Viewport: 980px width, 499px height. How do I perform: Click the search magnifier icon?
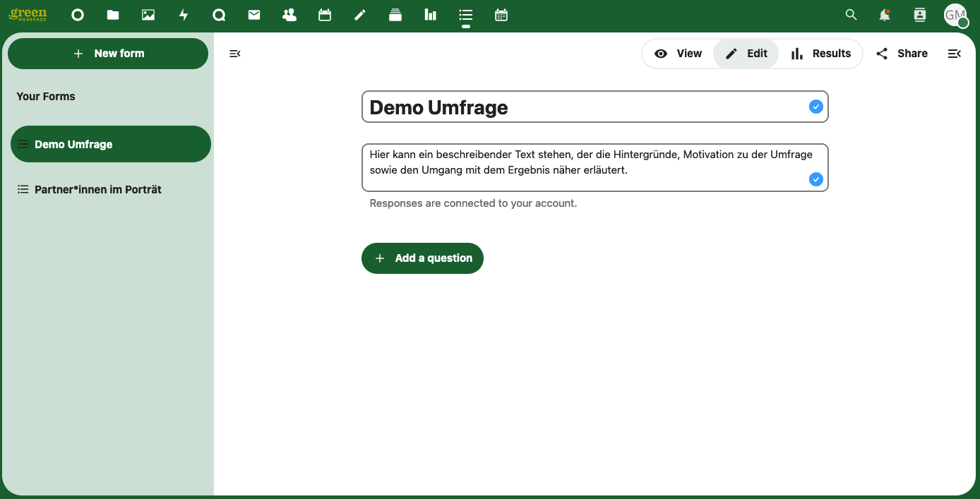(851, 15)
